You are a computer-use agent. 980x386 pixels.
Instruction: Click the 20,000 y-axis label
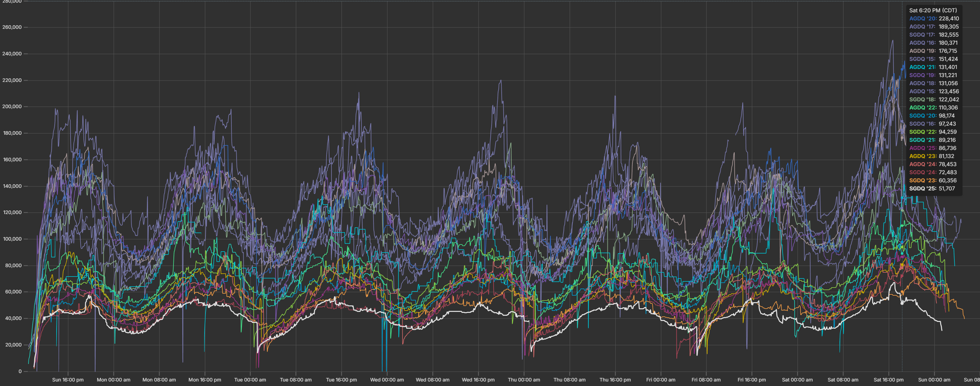pyautogui.click(x=13, y=345)
